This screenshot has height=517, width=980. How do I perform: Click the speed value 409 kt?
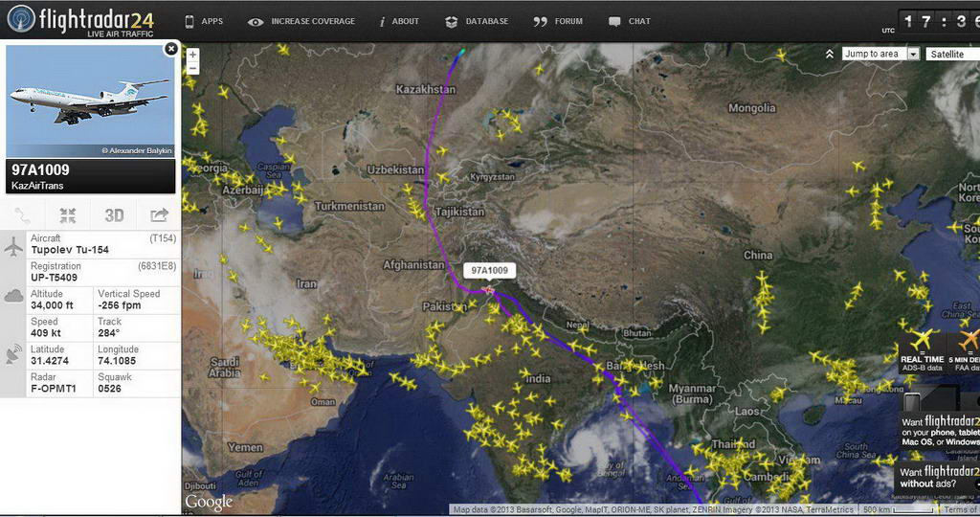[x=46, y=332]
